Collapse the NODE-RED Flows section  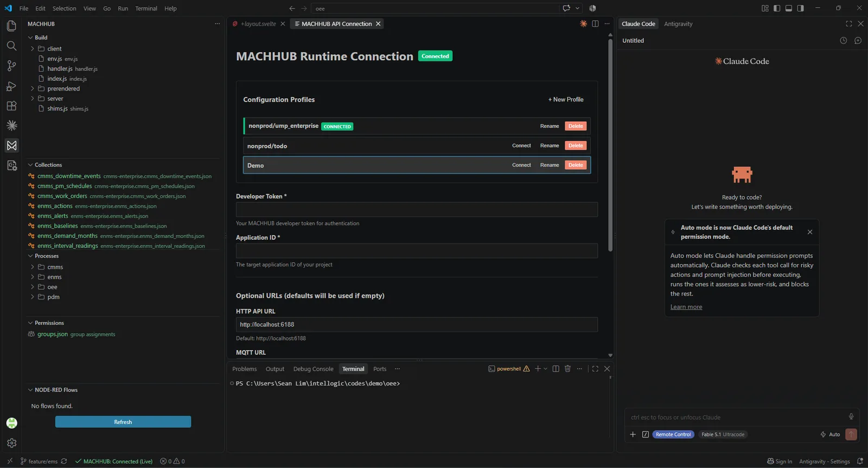30,390
